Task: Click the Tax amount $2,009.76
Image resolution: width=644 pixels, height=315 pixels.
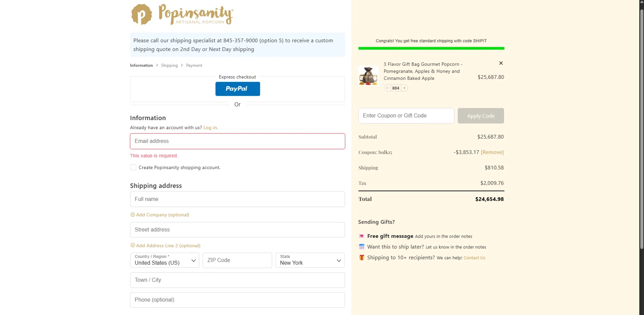Action: (492, 183)
